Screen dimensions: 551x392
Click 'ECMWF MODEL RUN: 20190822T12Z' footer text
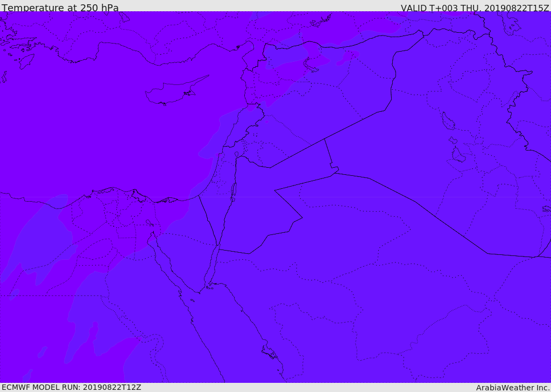coord(72,387)
